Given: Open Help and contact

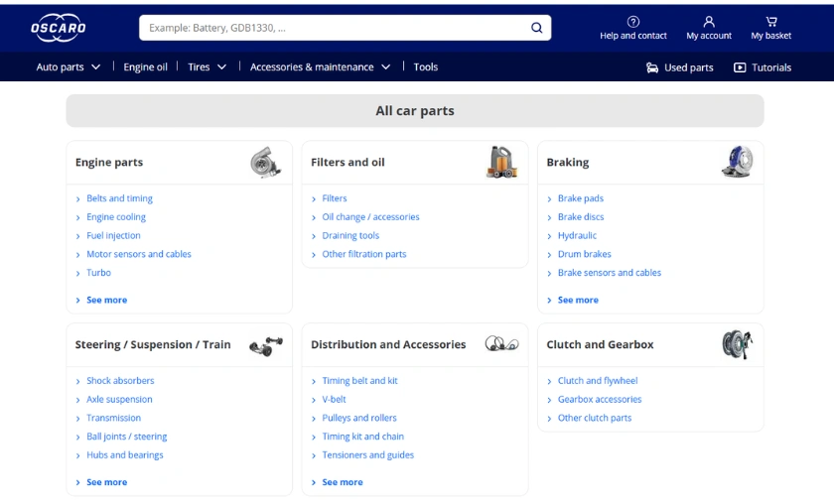Looking at the screenshot, I should [x=633, y=28].
